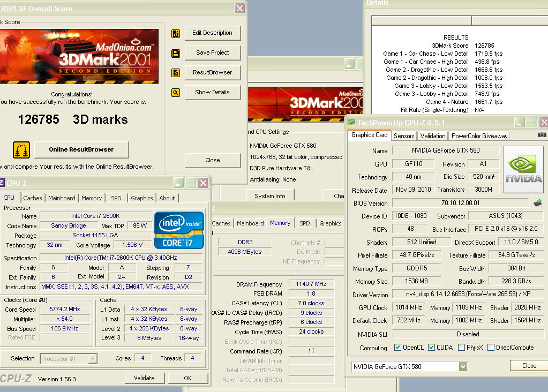Click the Show Details button

(x=213, y=92)
